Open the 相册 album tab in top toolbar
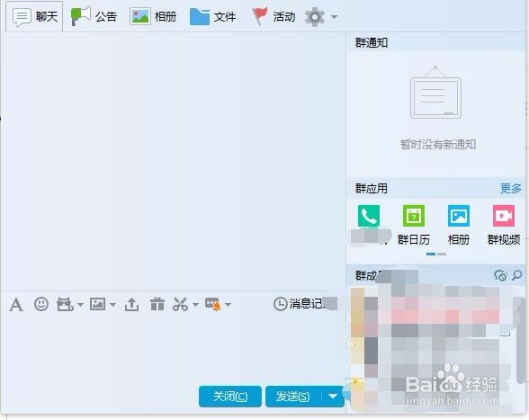Screen dimensions: 529x420 pos(153,16)
